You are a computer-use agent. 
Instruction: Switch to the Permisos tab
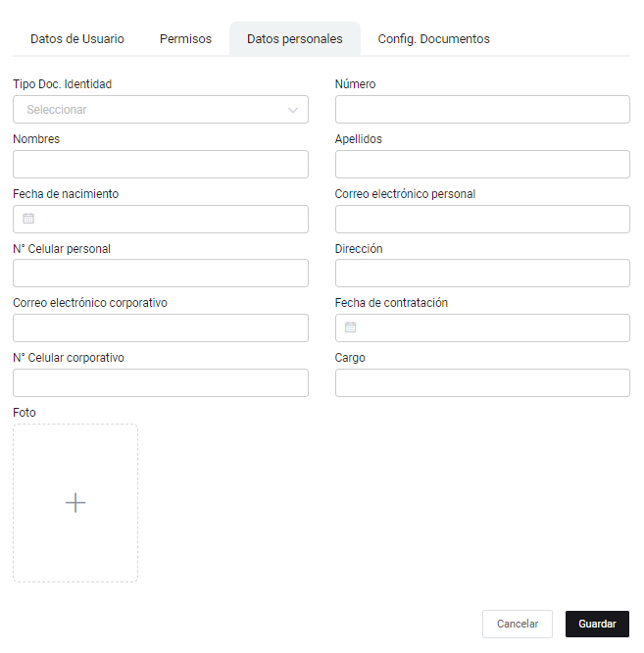click(x=185, y=39)
